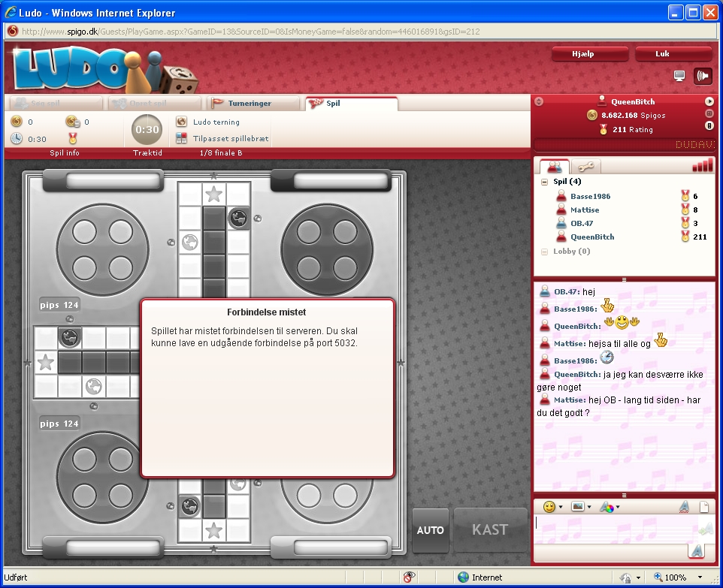Open the emoticon smiley picker dropdown
The width and height of the screenshot is (723, 588).
point(552,507)
